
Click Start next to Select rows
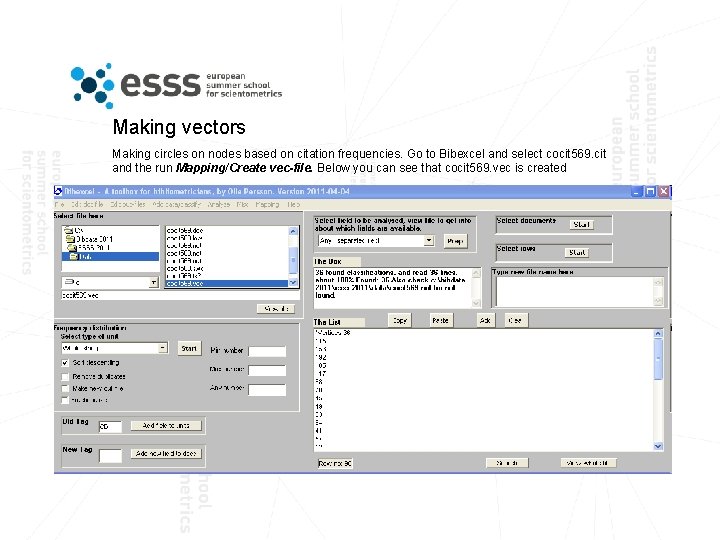pyautogui.click(x=577, y=253)
